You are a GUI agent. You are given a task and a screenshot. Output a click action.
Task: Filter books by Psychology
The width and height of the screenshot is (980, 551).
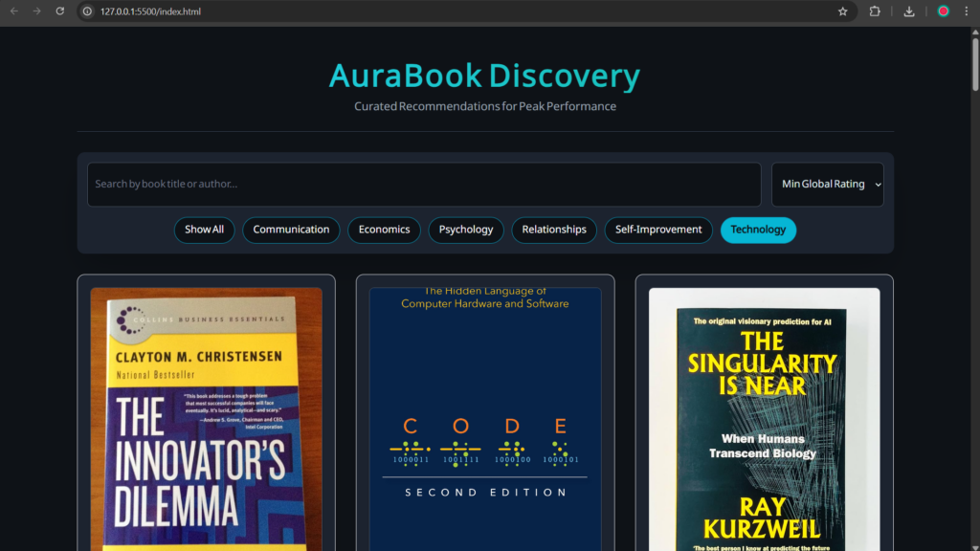point(466,230)
